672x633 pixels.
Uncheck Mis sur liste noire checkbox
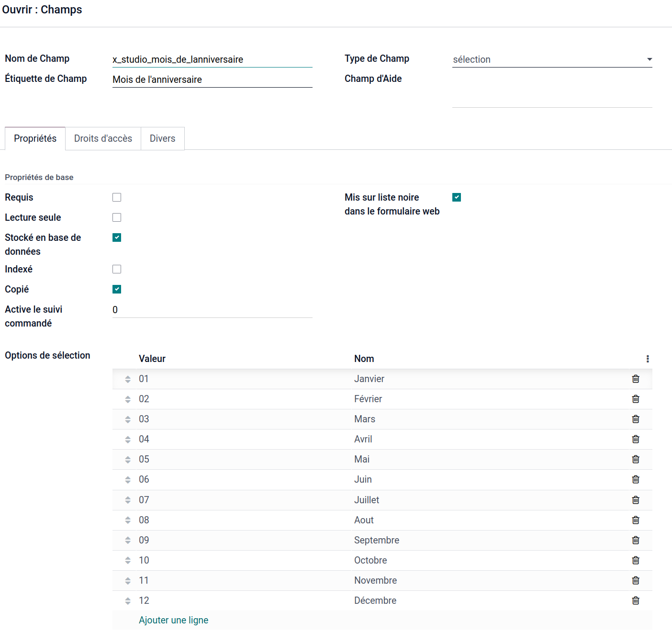click(457, 197)
